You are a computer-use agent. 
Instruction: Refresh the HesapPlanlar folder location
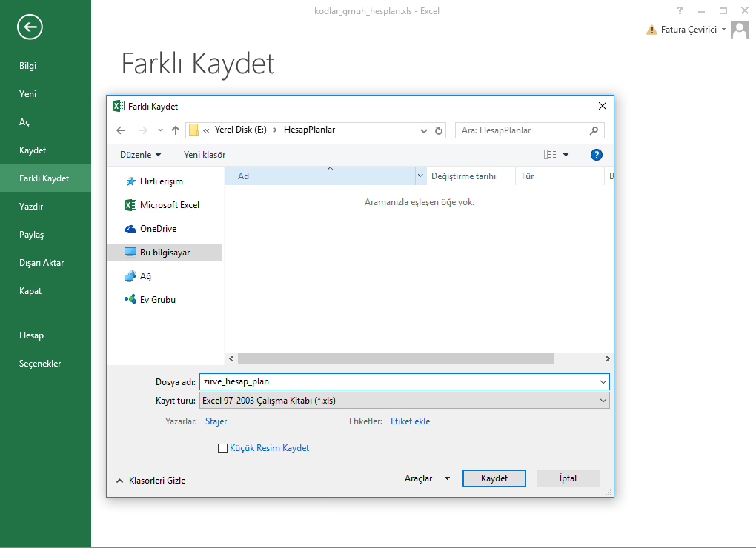pos(439,130)
